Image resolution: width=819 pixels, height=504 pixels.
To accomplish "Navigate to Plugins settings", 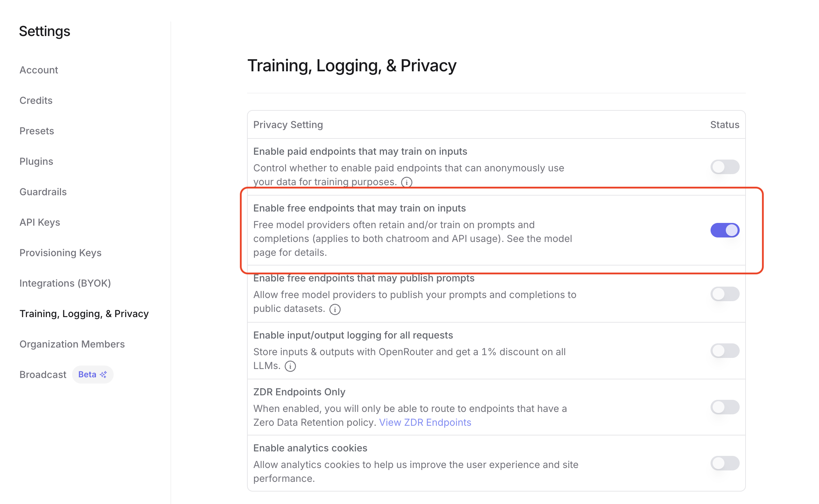I will [x=36, y=161].
